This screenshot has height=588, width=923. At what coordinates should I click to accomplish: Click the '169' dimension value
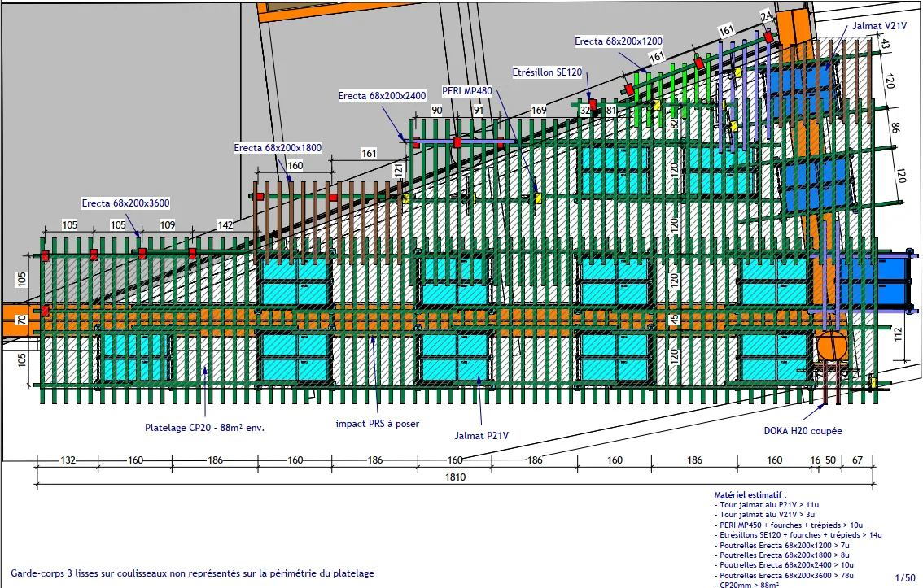[539, 110]
